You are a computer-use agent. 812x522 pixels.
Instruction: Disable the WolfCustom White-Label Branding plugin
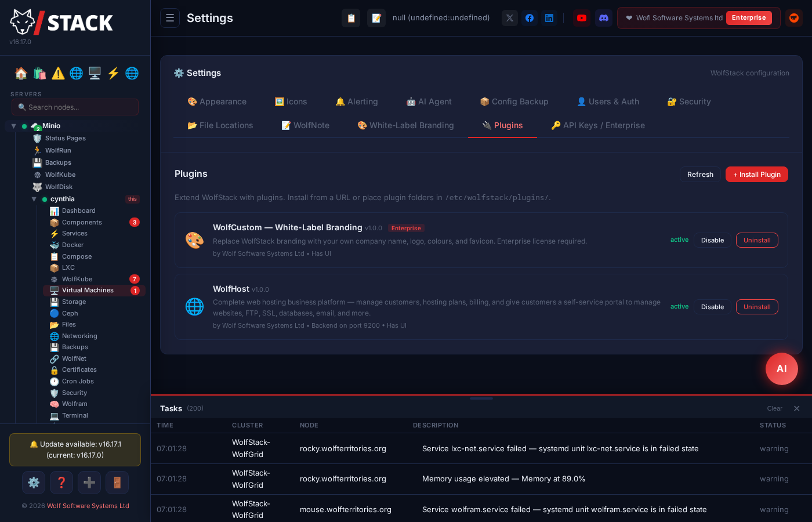(x=712, y=240)
